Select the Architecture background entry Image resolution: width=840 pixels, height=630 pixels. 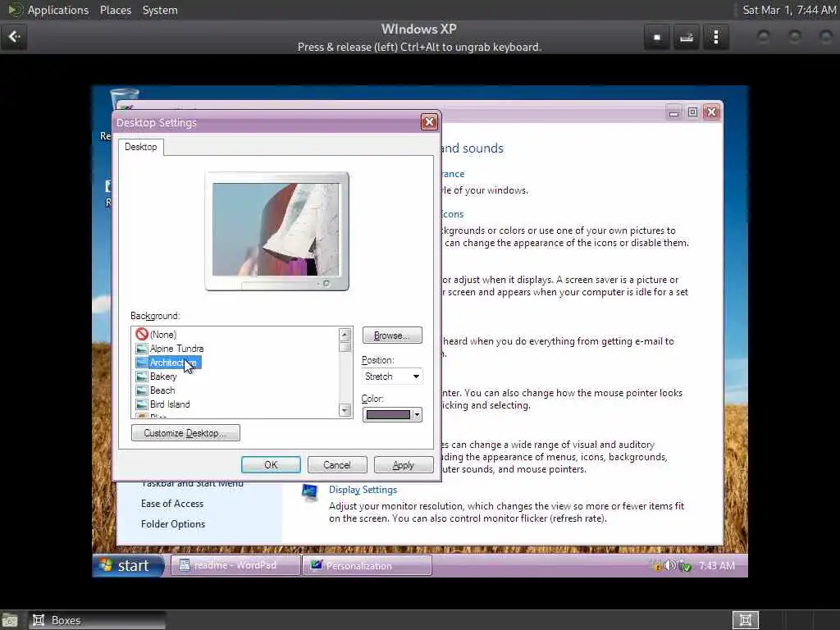[168, 363]
